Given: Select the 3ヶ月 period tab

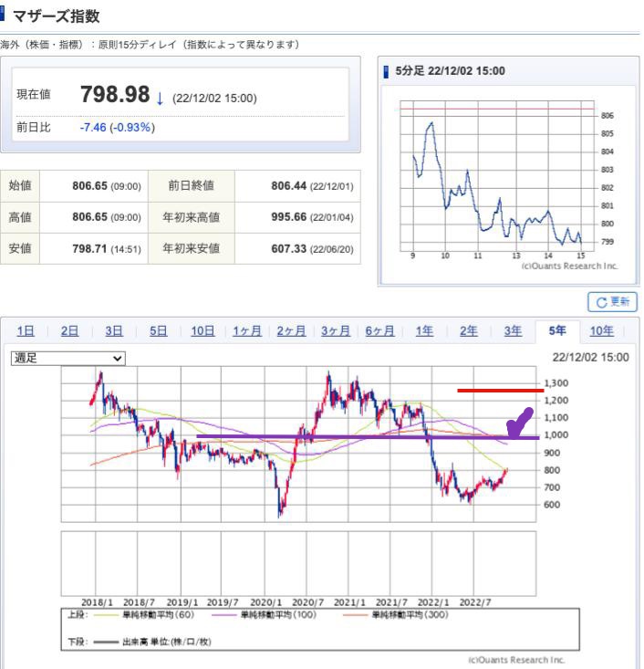Looking at the screenshot, I should pos(336,331).
